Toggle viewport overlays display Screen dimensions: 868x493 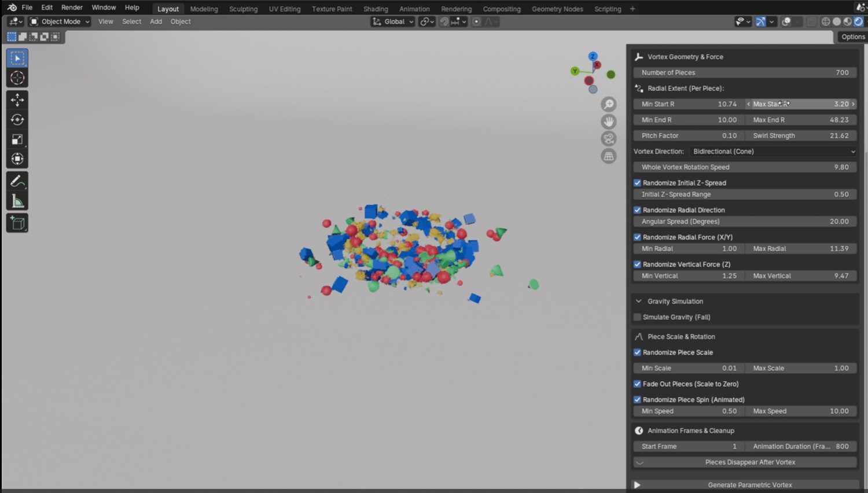click(x=786, y=21)
